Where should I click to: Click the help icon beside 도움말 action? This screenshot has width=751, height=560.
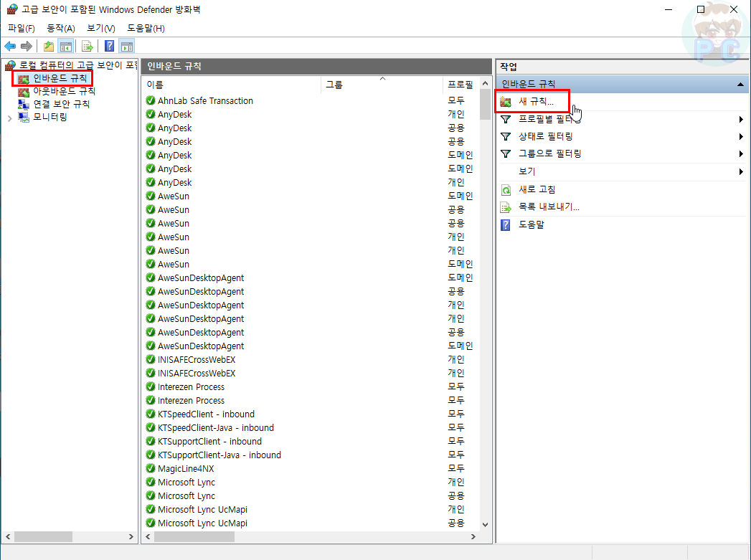pos(506,224)
